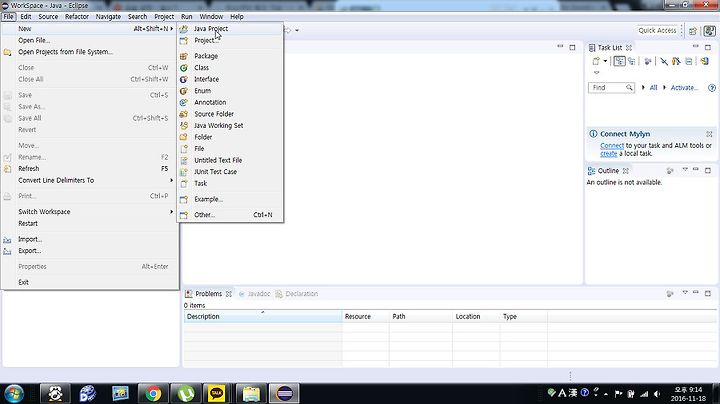This screenshot has width=720, height=404.
Task: Click the Folder icon in the New submenu
Action: coord(184,137)
